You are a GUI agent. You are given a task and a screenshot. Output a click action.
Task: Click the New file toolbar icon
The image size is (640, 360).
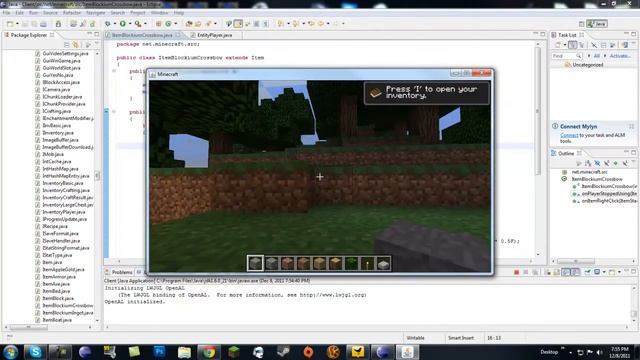click(x=10, y=24)
